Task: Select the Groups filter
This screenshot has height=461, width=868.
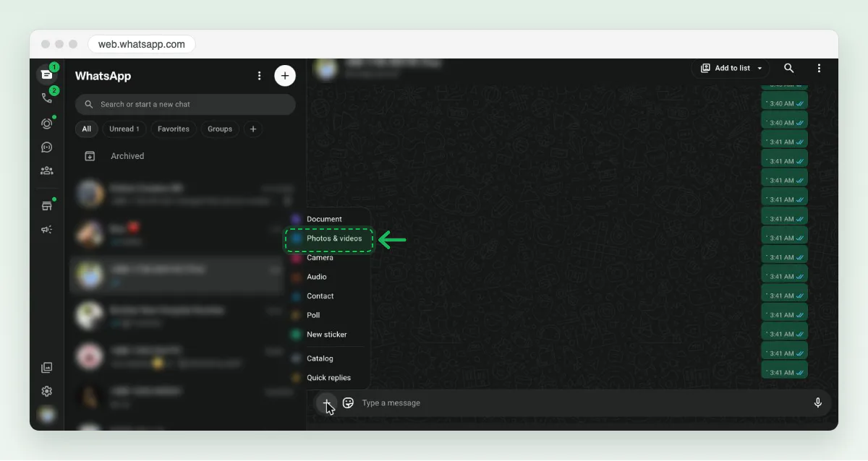Action: pos(220,129)
